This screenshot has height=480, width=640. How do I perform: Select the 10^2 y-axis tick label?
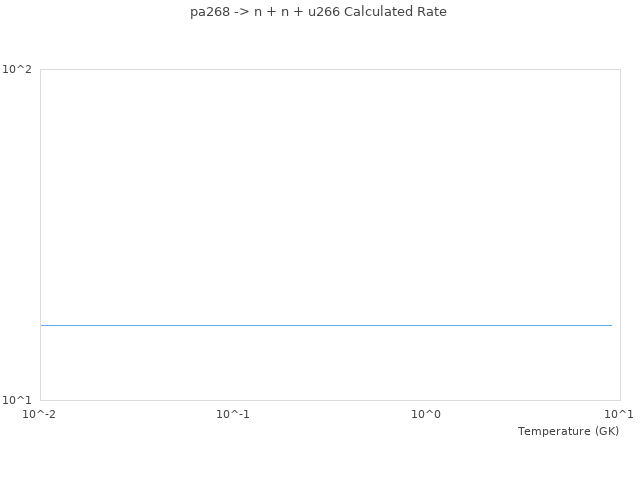coord(17,69)
